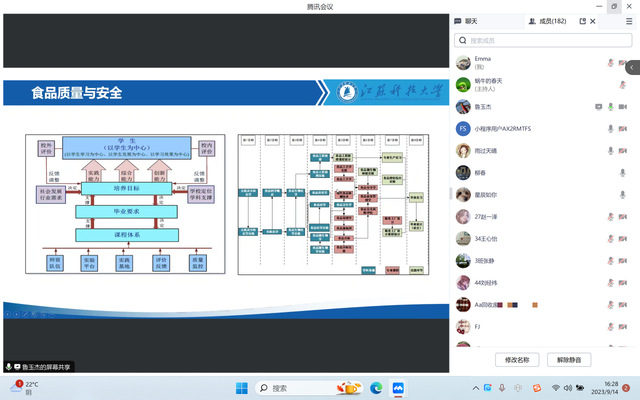
Task: Open Microsoft Edge from taskbar
Action: 376,387
